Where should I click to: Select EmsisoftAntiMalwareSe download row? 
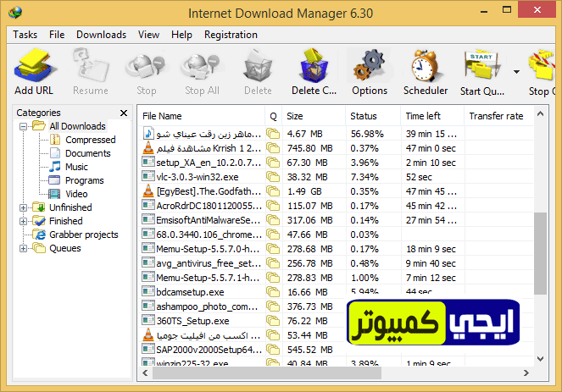336,220
